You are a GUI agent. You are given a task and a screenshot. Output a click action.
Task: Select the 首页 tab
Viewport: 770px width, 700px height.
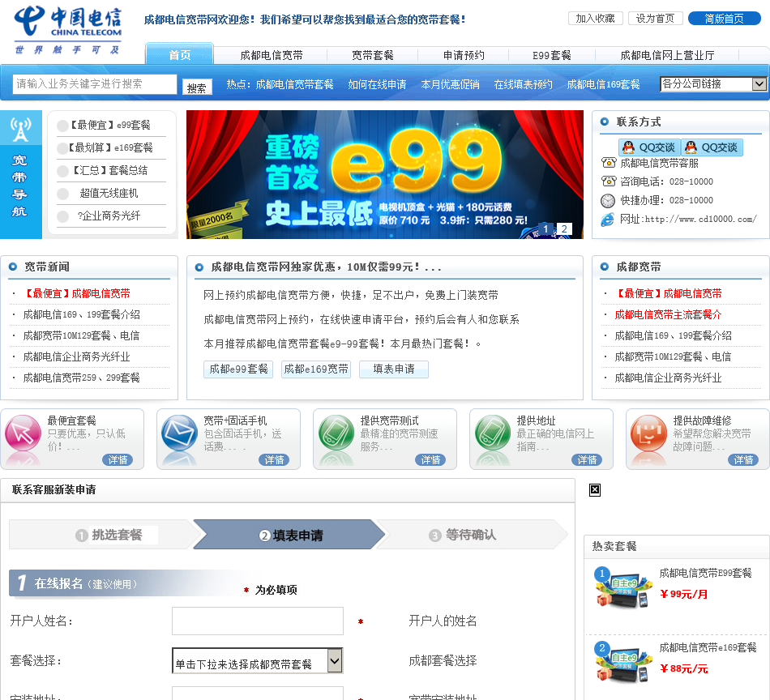(179, 54)
